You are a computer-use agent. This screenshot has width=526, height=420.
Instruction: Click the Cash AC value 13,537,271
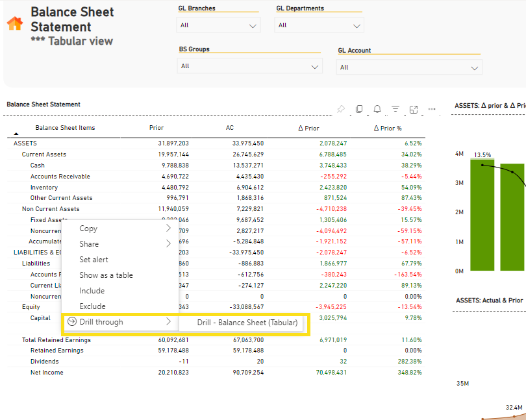click(248, 166)
